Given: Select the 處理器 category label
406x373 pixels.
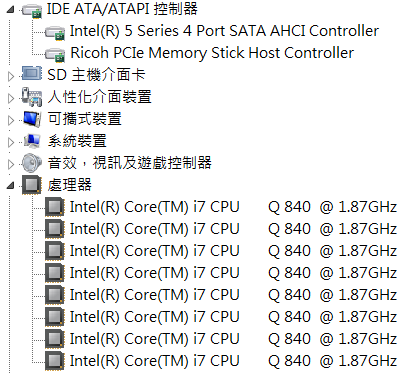Looking at the screenshot, I should coord(69,185).
